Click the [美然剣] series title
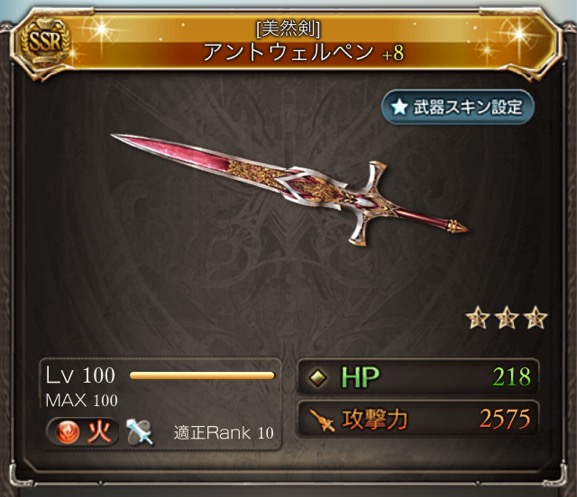Viewport: 577px width, 497px height. (288, 29)
